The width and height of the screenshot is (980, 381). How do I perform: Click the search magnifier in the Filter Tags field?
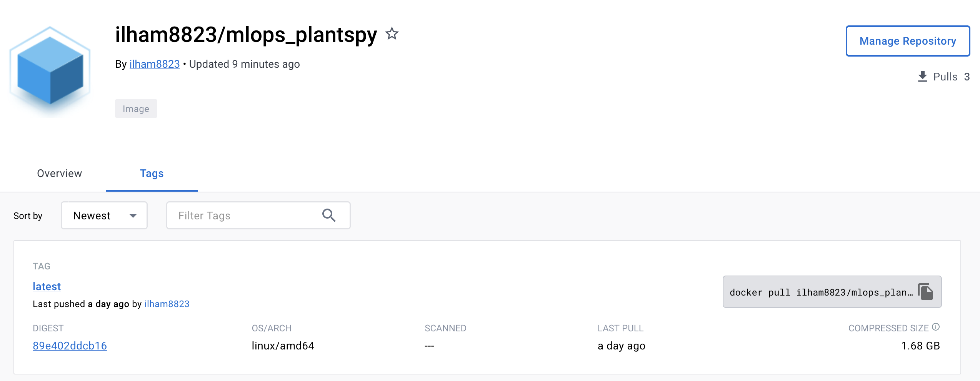click(x=329, y=215)
